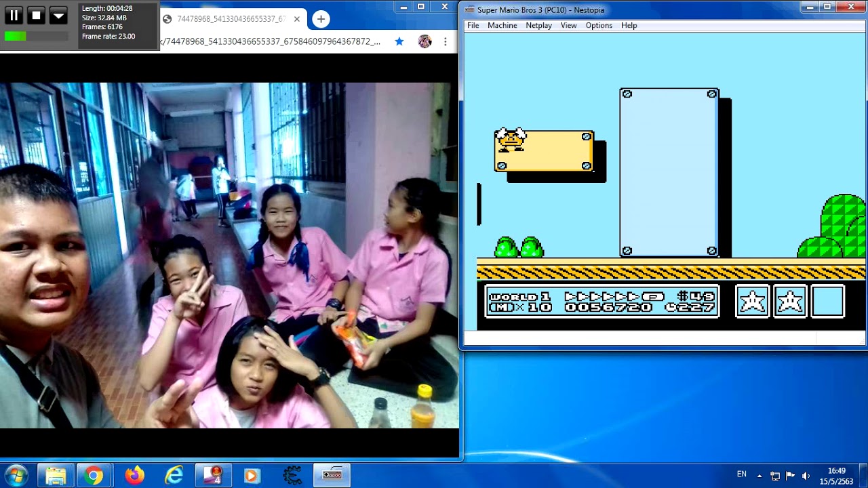This screenshot has width=868, height=488.
Task: Click the Goomba on the yellow block
Action: click(511, 140)
